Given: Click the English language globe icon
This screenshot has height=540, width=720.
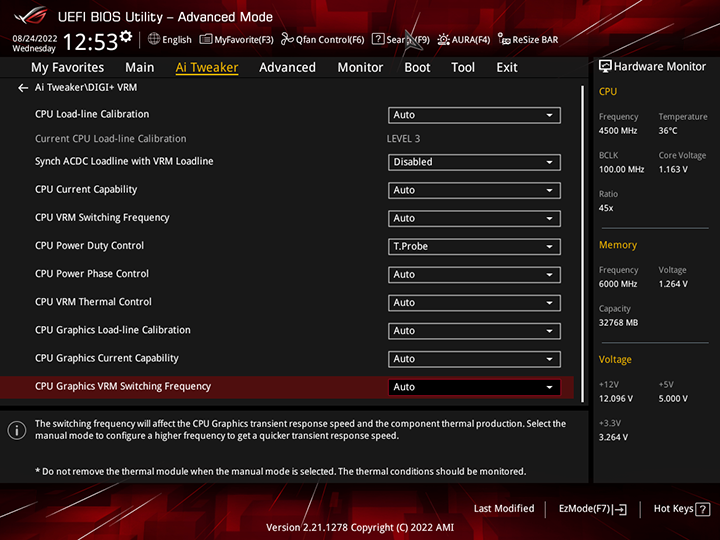Looking at the screenshot, I should pyautogui.click(x=154, y=40).
